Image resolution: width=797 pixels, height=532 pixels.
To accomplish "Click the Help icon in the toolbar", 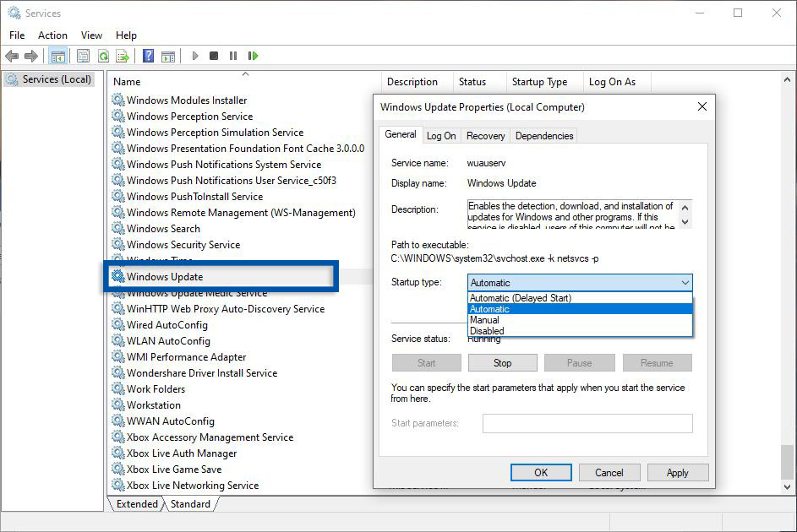I will pyautogui.click(x=148, y=56).
